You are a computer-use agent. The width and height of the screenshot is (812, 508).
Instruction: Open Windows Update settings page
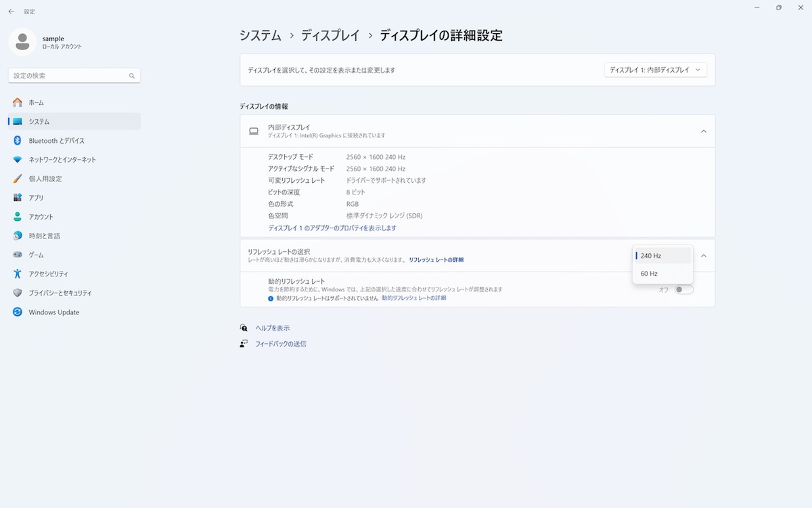click(x=74, y=312)
